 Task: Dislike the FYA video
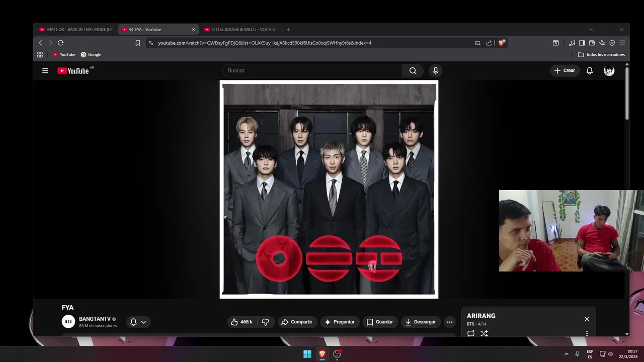click(x=266, y=322)
